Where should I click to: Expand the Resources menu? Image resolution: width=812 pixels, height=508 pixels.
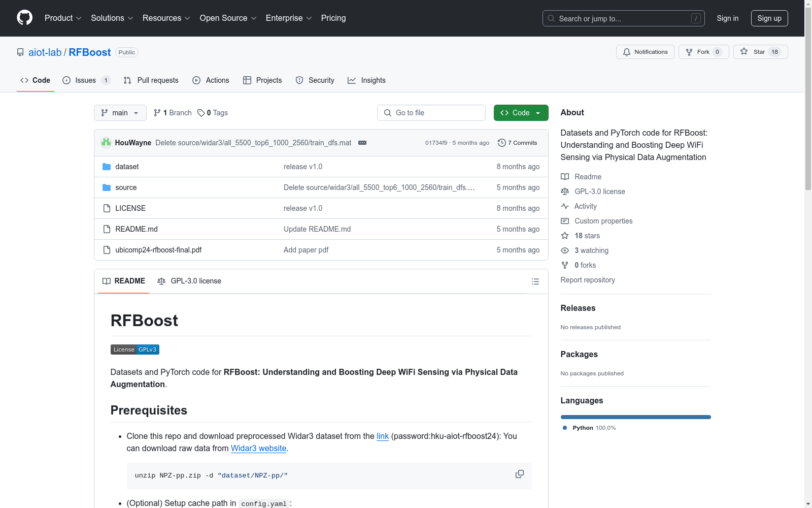[166, 18]
